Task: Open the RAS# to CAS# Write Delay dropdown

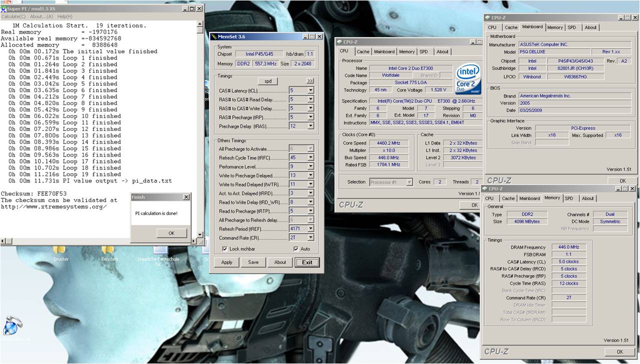Action: pos(311,108)
